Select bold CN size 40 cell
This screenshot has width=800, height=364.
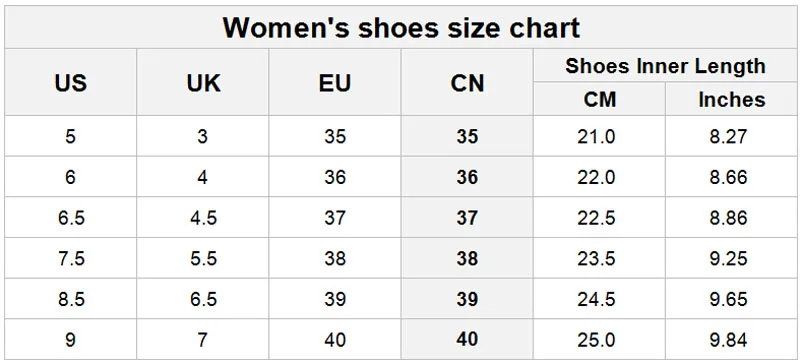click(467, 339)
